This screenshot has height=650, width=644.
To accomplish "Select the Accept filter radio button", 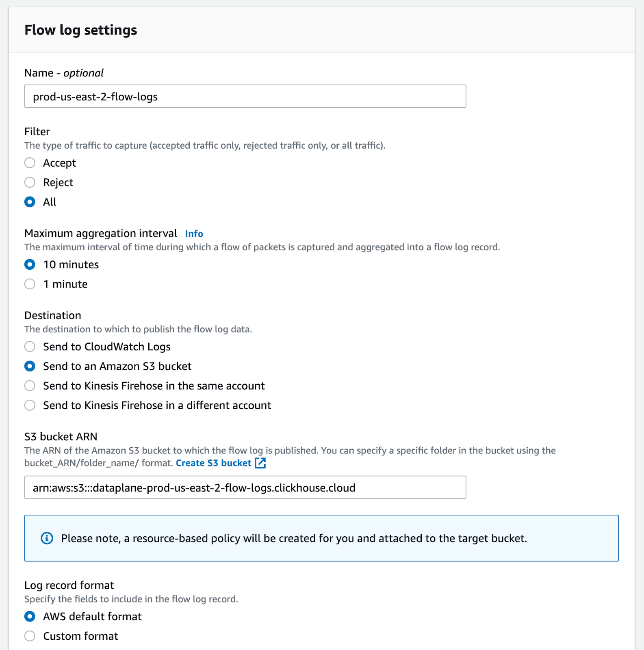I will tap(30, 163).
